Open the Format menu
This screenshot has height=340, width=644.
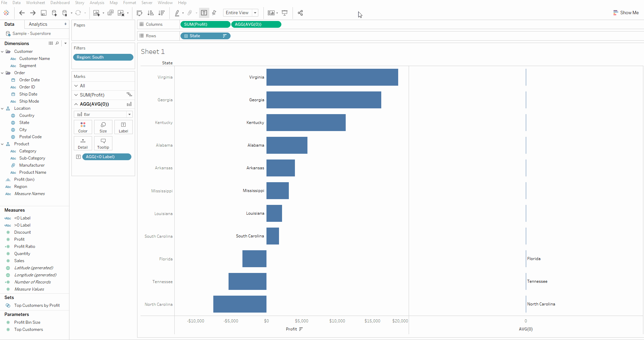coord(130,3)
